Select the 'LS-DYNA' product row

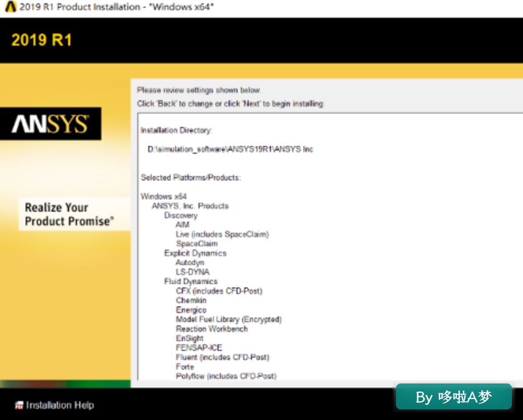tap(193, 272)
